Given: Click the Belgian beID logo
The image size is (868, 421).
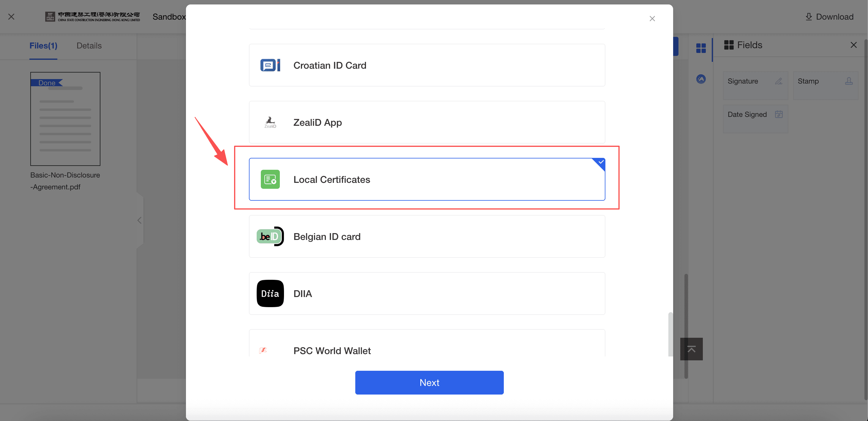Looking at the screenshot, I should [270, 236].
